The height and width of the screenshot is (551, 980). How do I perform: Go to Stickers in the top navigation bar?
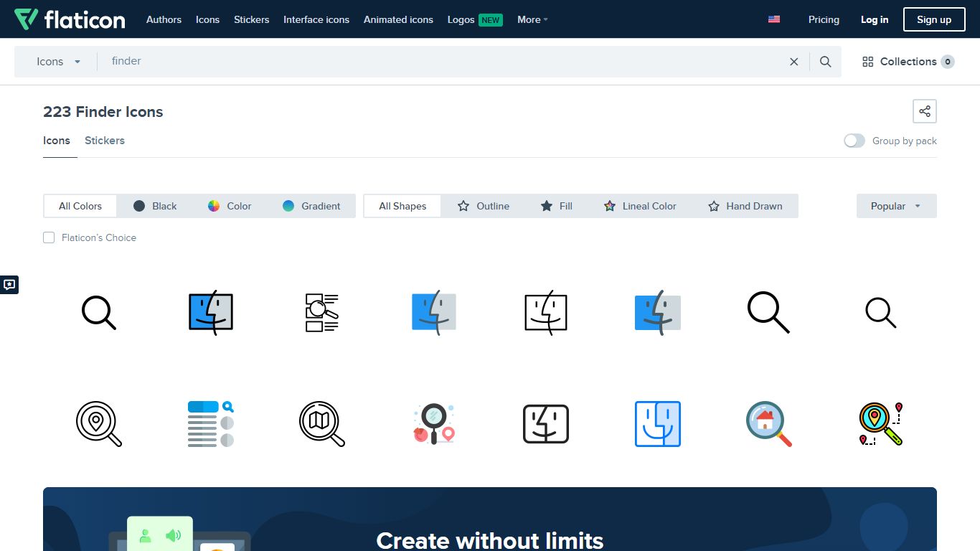pyautogui.click(x=251, y=19)
